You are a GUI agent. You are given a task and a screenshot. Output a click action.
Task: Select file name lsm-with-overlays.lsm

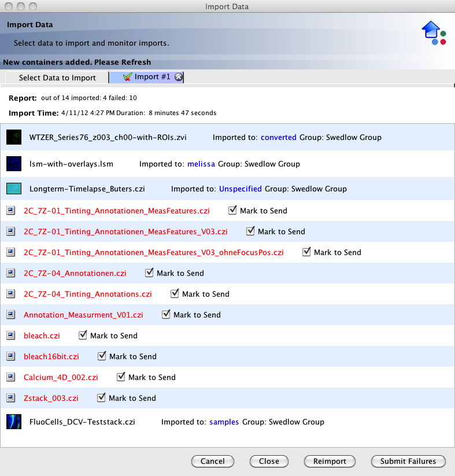click(71, 164)
